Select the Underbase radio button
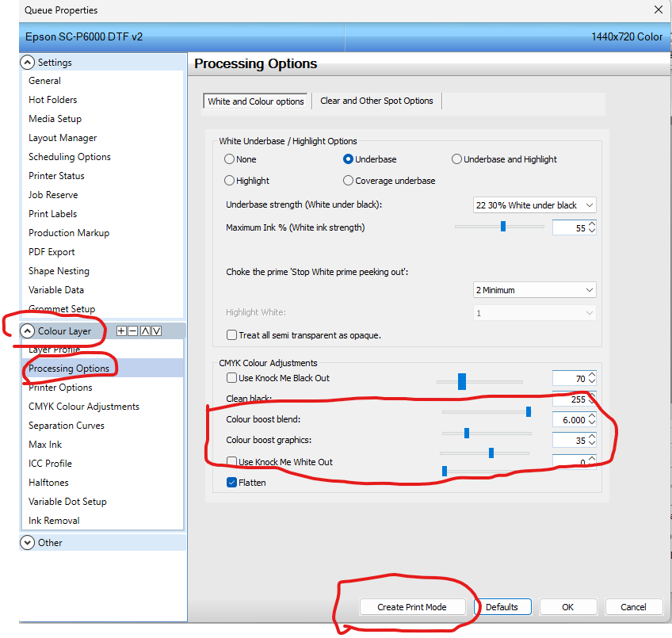 tap(348, 159)
